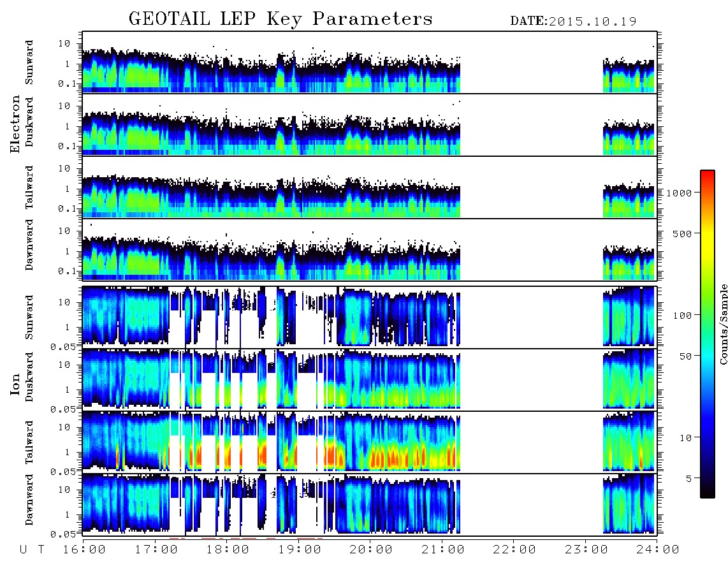This screenshot has width=728, height=561.
Task: Click the colorbar's 5 tick label
Action: tap(689, 479)
